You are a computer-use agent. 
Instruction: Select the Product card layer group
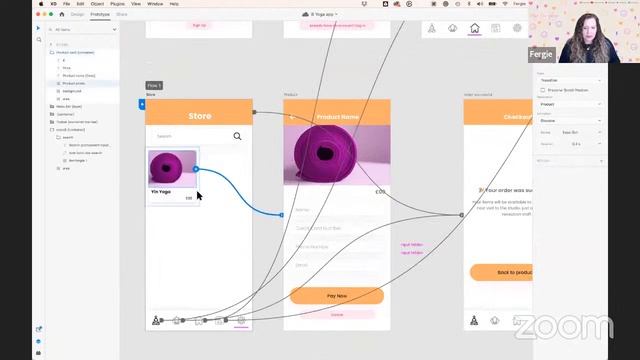tap(75, 53)
